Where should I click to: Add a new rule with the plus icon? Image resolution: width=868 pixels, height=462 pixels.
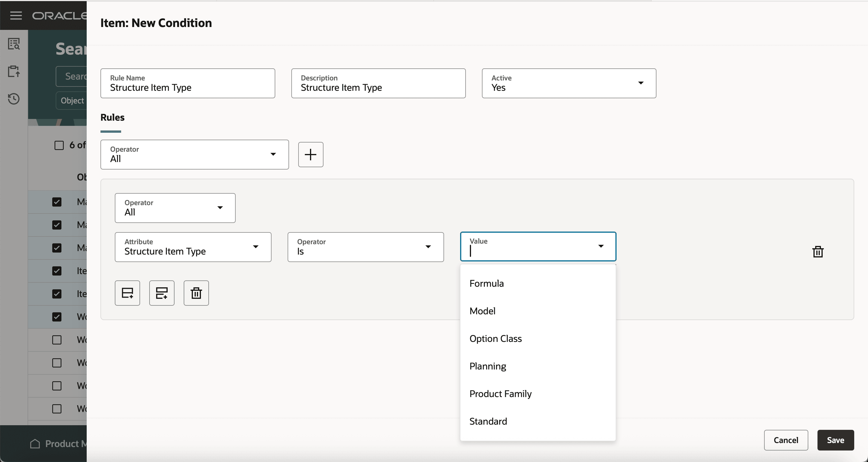pyautogui.click(x=310, y=154)
